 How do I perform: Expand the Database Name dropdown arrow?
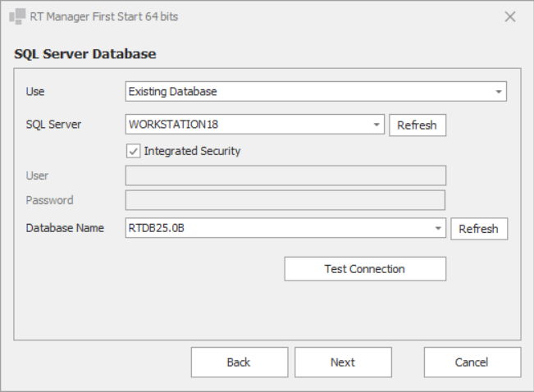[438, 229]
